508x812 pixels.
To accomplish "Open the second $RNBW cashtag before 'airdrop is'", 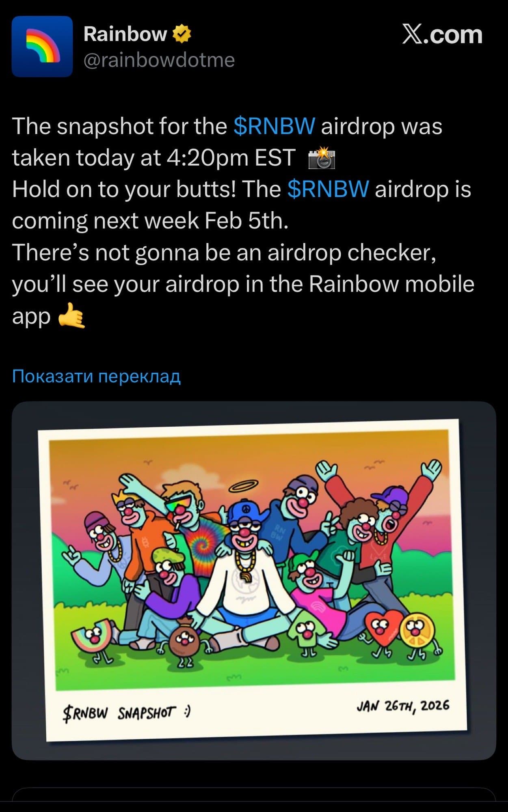I will [329, 190].
